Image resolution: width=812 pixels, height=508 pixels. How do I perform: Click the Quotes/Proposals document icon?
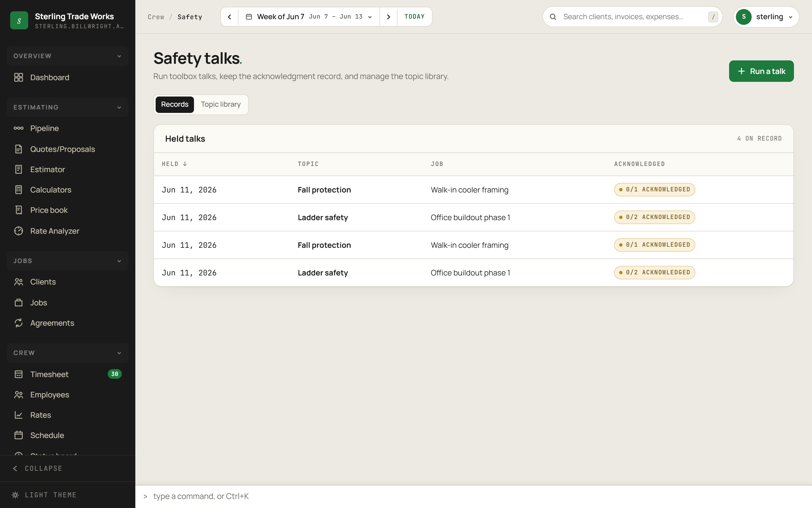pos(18,149)
